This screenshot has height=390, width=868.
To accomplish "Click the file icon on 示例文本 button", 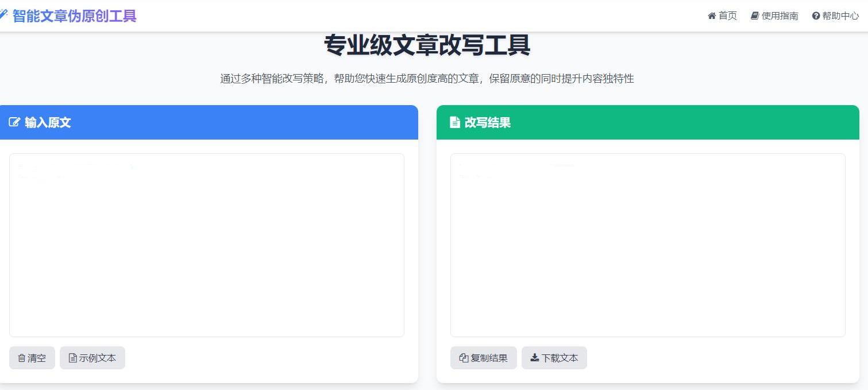I will [72, 358].
